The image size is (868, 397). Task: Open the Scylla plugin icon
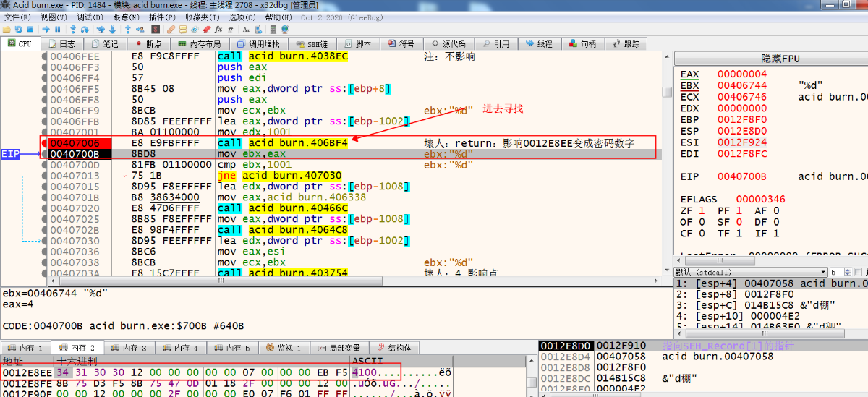[x=156, y=30]
